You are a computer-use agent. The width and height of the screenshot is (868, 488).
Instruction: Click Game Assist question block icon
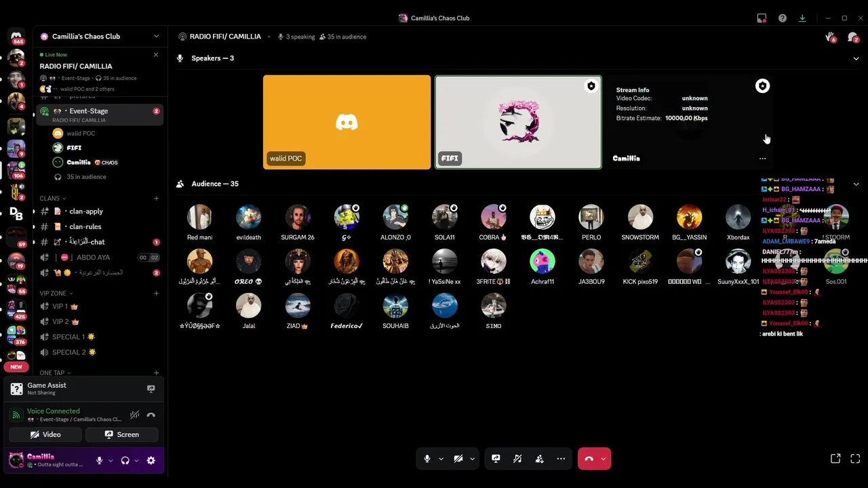click(16, 389)
